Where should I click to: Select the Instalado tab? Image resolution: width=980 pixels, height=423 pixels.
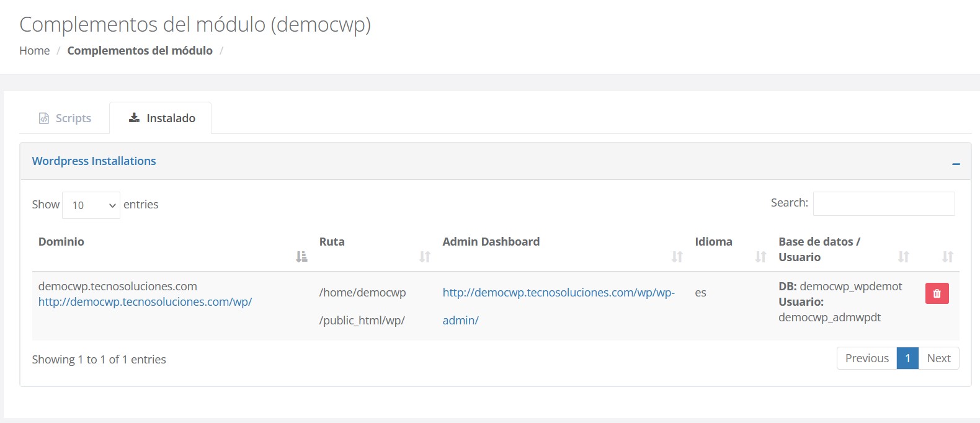pyautogui.click(x=161, y=118)
